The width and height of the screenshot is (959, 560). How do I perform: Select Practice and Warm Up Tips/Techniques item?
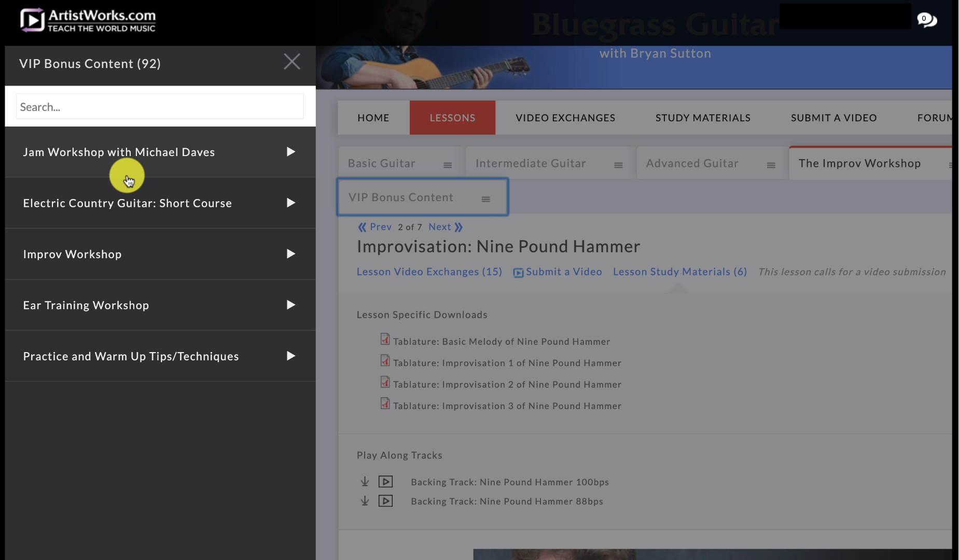pyautogui.click(x=160, y=356)
